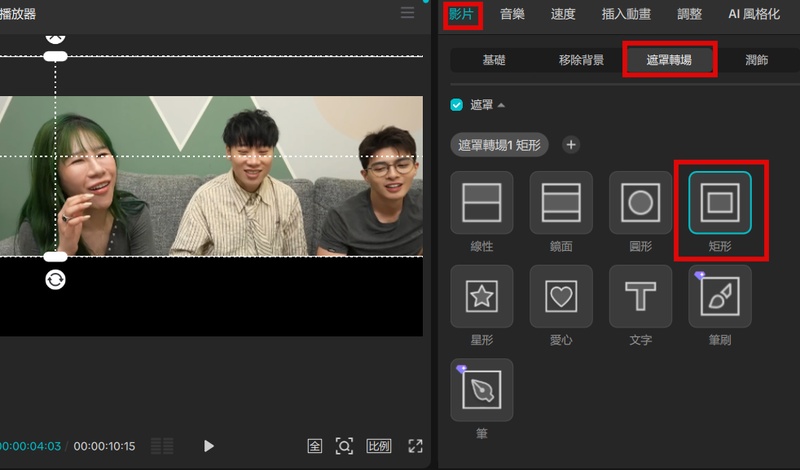Select the 線性 linear mask

pyautogui.click(x=482, y=203)
